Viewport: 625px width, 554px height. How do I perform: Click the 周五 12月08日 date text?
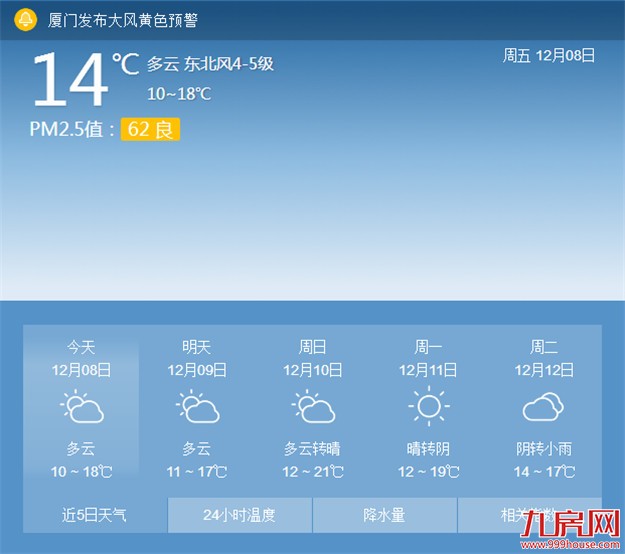click(549, 55)
